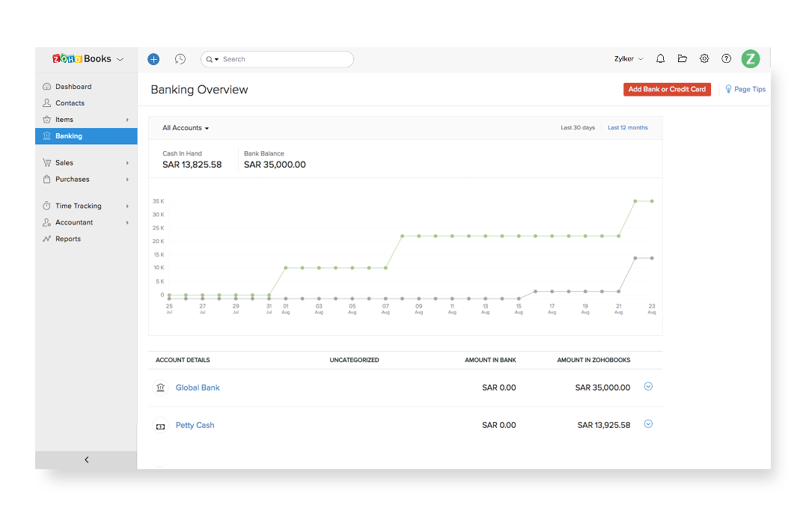
Task: Open the green Z profile avatar
Action: point(750,59)
